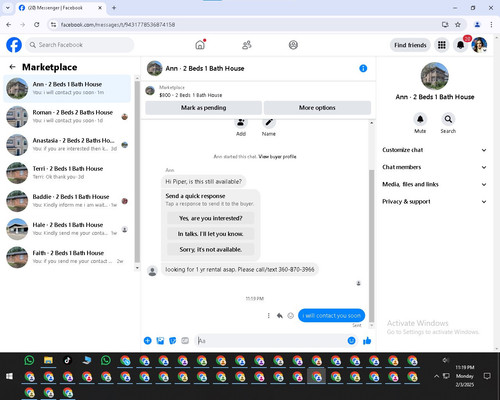The image size is (500, 400).
Task: Choose a GIF icon
Action: pos(185,341)
